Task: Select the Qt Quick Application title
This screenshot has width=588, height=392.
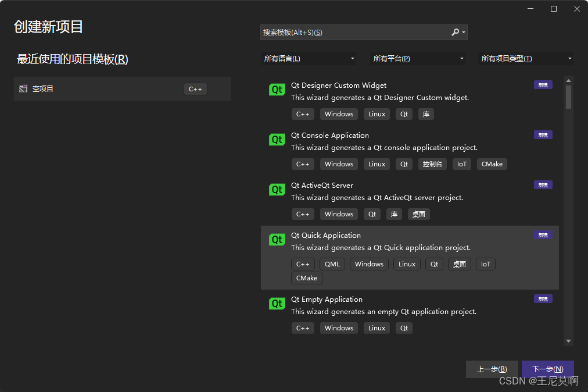Action: click(326, 236)
